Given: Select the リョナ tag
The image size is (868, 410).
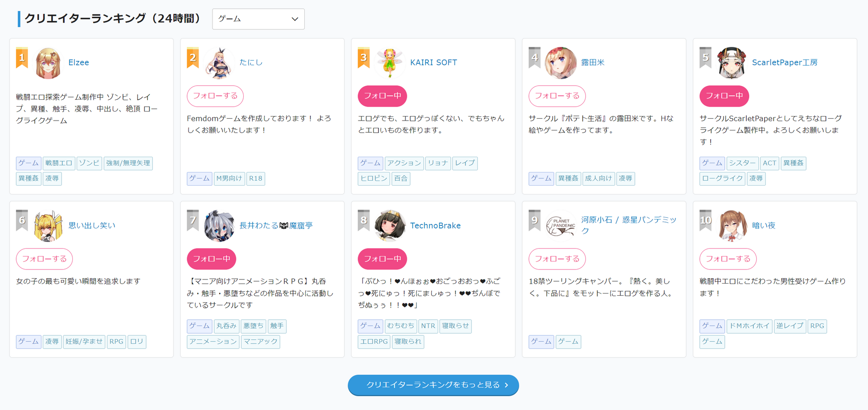Looking at the screenshot, I should click(x=438, y=163).
